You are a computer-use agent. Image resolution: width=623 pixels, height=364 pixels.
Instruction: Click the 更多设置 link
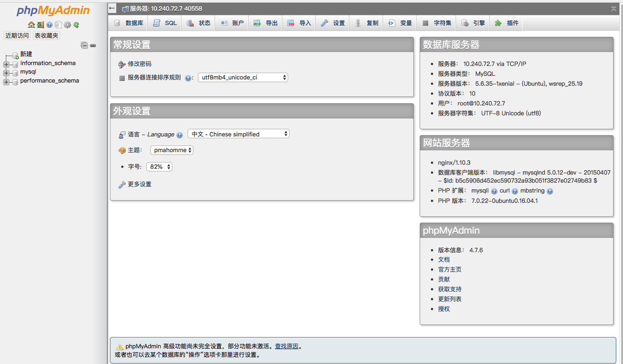point(140,184)
